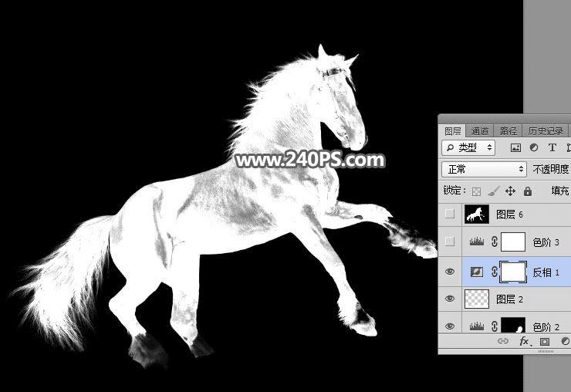Toggle mask link on 色阶 2 layer
Viewport: 571px width, 392px height.
(x=494, y=326)
